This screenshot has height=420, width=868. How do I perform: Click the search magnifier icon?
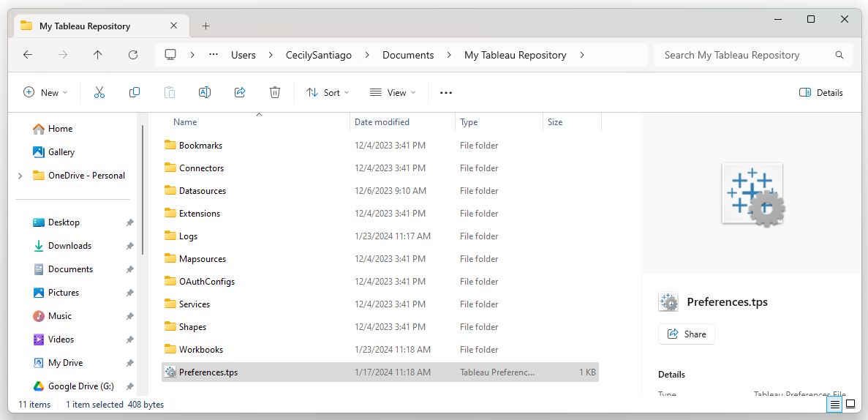839,55
